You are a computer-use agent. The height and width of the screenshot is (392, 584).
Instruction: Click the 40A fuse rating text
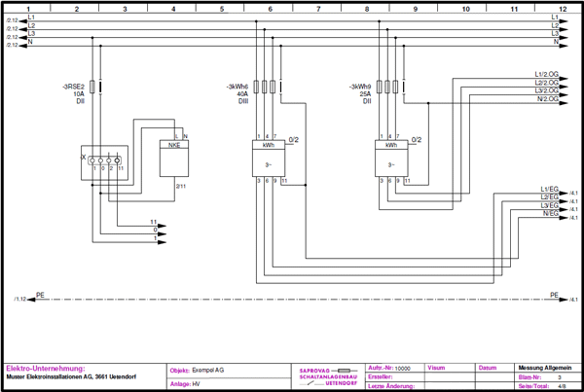pos(242,94)
